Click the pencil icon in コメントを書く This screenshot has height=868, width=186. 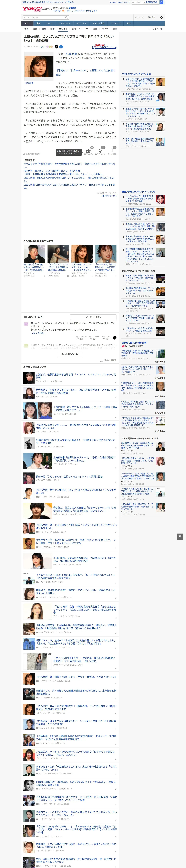click(x=87, y=317)
